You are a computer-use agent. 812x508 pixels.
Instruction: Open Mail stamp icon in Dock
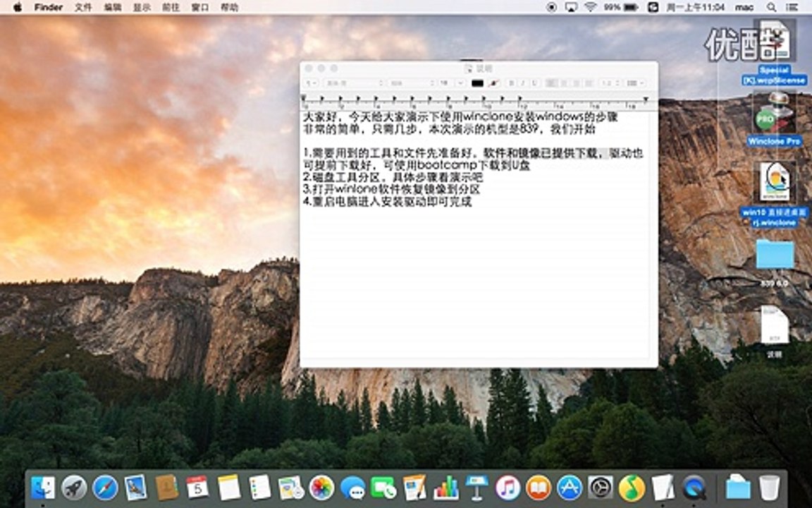[135, 488]
